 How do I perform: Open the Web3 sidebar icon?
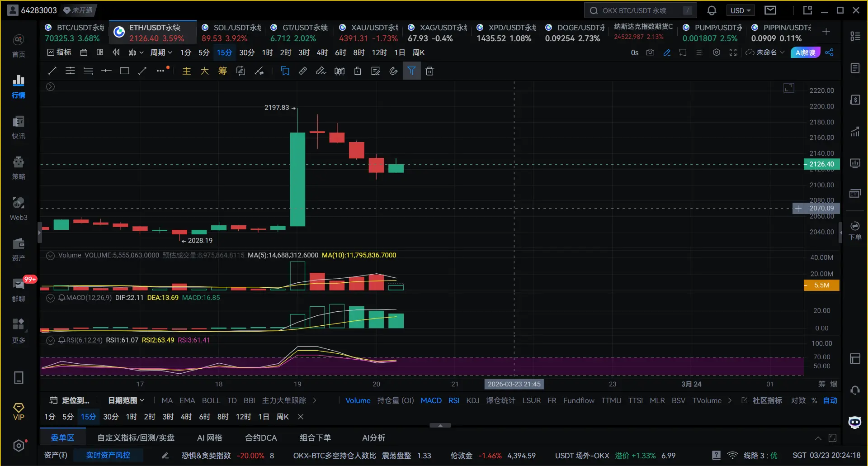19,209
